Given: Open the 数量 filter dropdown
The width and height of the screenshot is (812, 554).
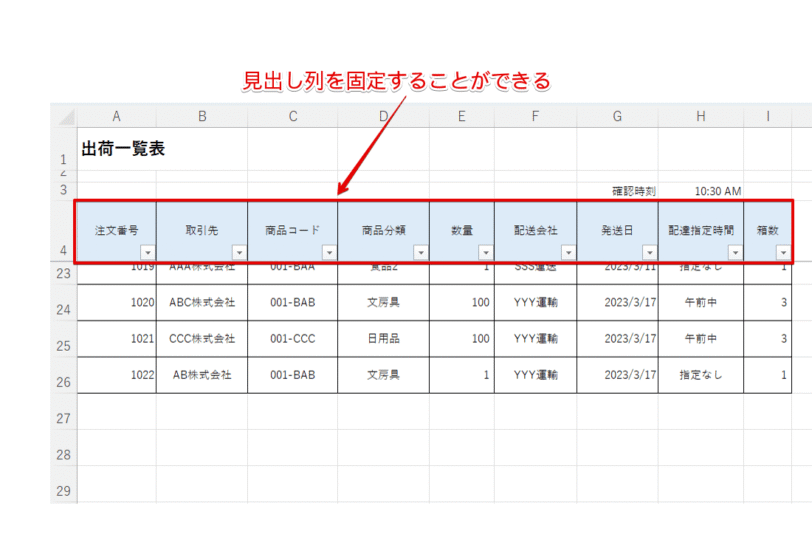Looking at the screenshot, I should (x=486, y=253).
